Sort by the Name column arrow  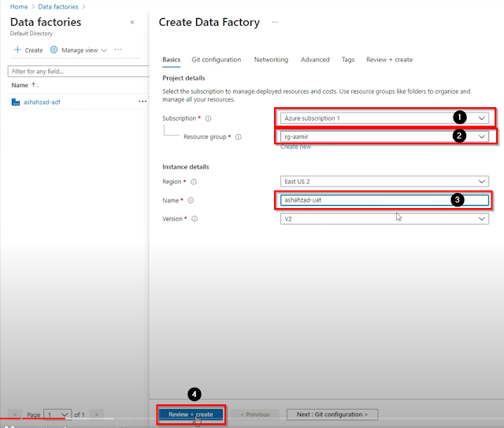[x=35, y=85]
